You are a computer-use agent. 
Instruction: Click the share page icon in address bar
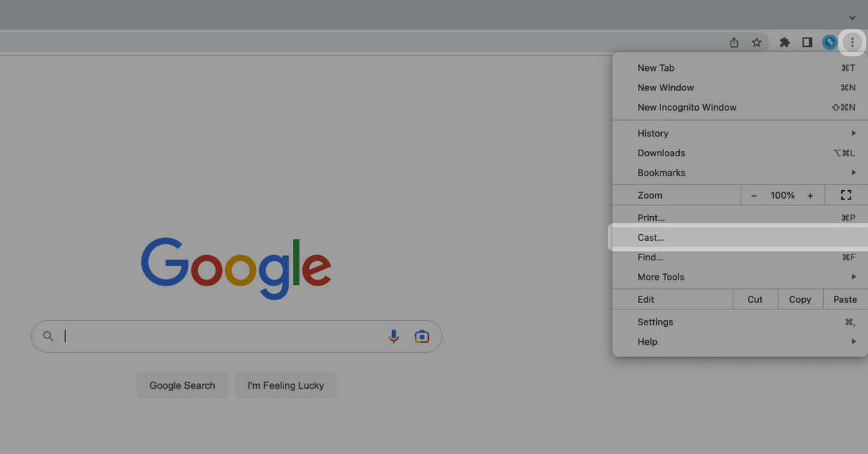point(734,43)
